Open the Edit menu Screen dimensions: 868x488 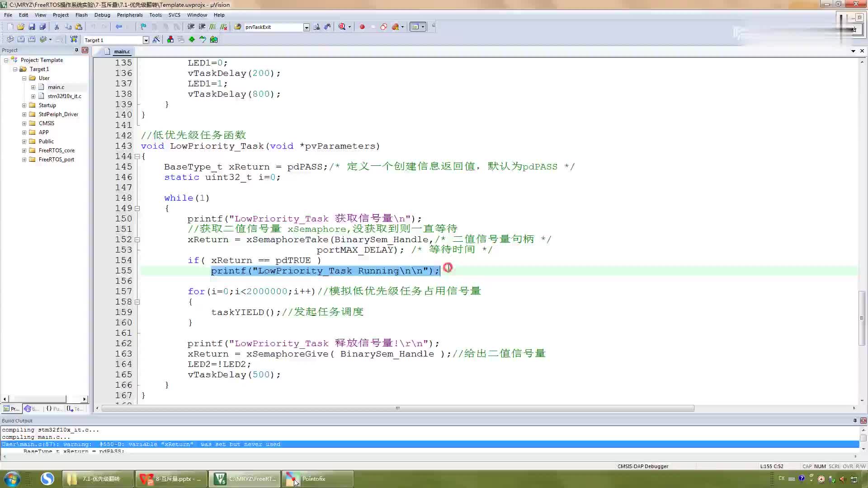[x=24, y=15]
